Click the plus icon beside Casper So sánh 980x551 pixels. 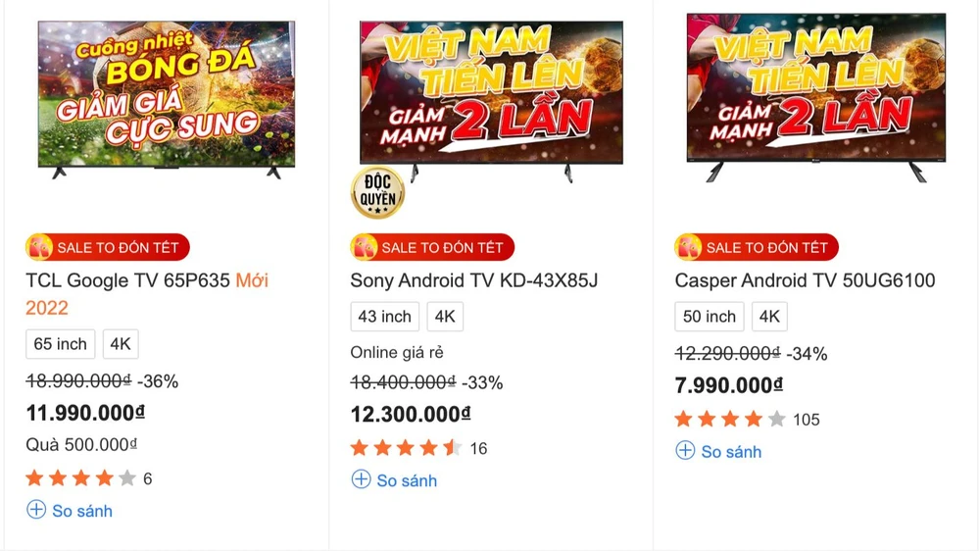click(x=685, y=450)
